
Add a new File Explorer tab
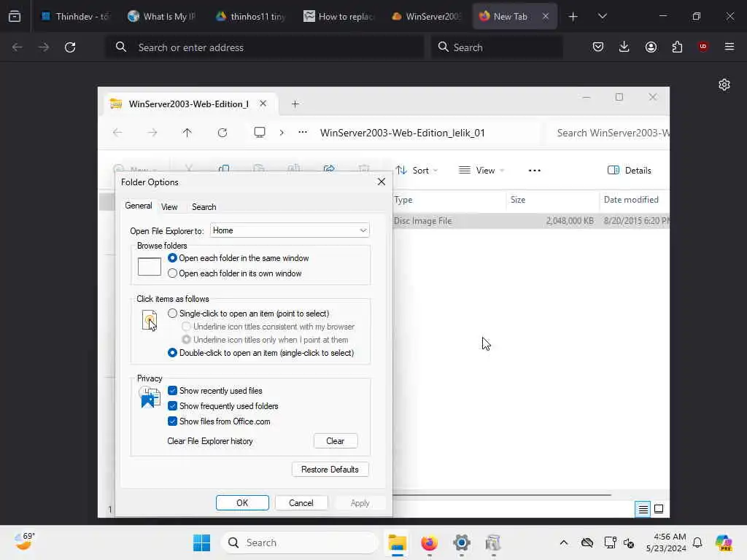[295, 104]
